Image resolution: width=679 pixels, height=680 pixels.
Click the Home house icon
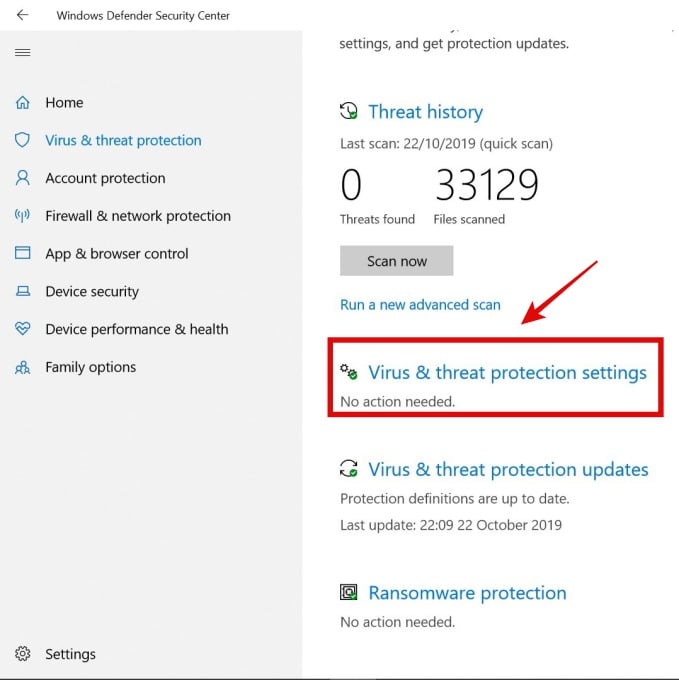22,103
